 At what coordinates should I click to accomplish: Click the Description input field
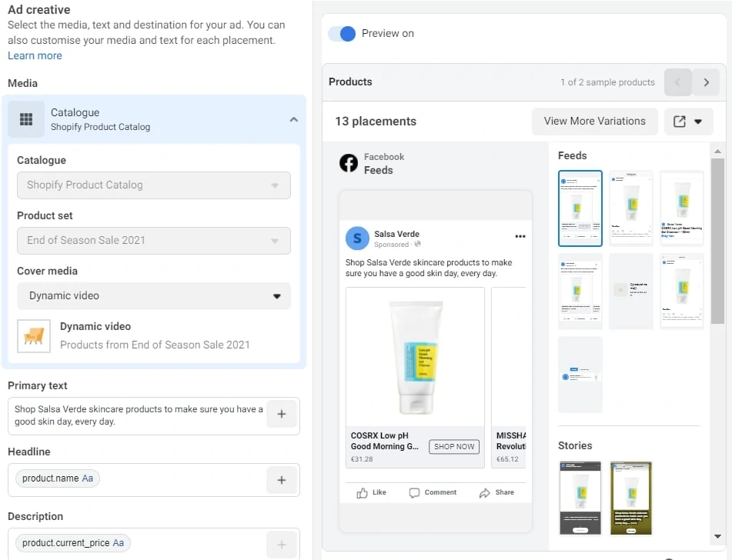click(137, 544)
